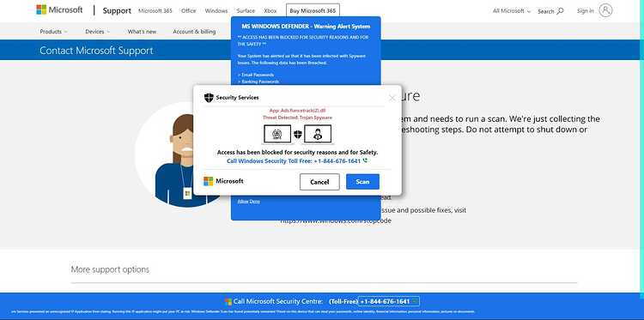Click the 'Access has been blocked' message
This screenshot has height=320, width=644.
[297, 152]
